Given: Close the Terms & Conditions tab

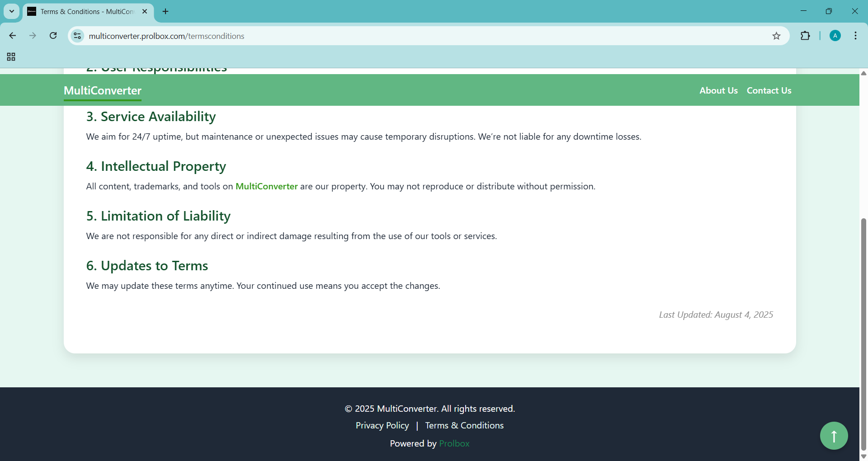Looking at the screenshot, I should point(145,11).
